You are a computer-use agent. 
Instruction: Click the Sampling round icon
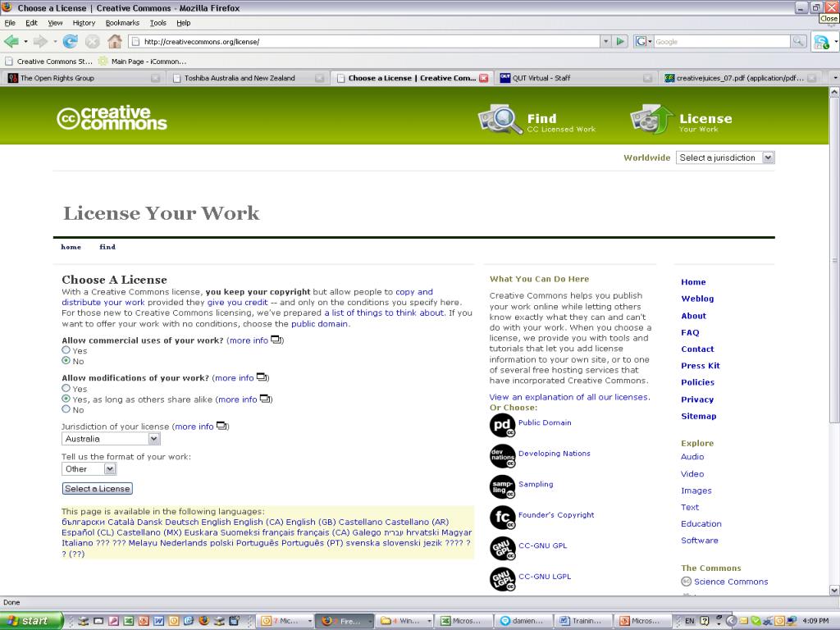pos(503,486)
